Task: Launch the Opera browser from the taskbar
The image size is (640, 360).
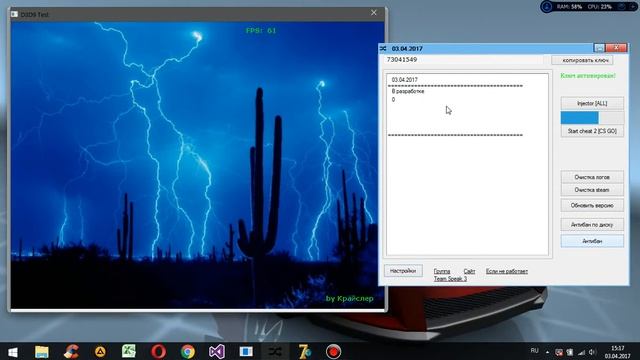Action: (x=158, y=351)
